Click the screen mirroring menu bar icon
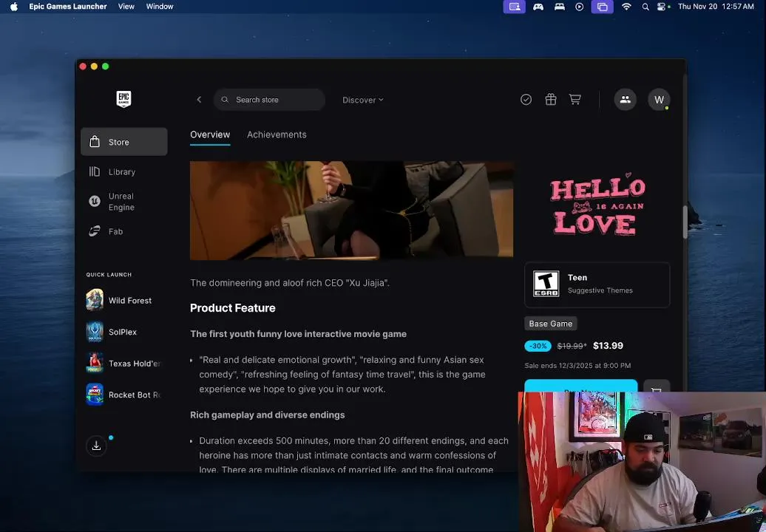 point(602,7)
